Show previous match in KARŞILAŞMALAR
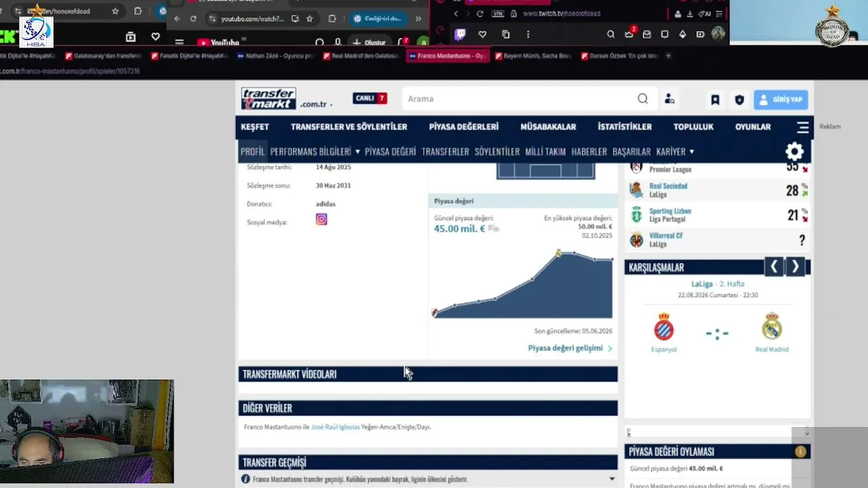The image size is (868, 488). click(x=774, y=267)
